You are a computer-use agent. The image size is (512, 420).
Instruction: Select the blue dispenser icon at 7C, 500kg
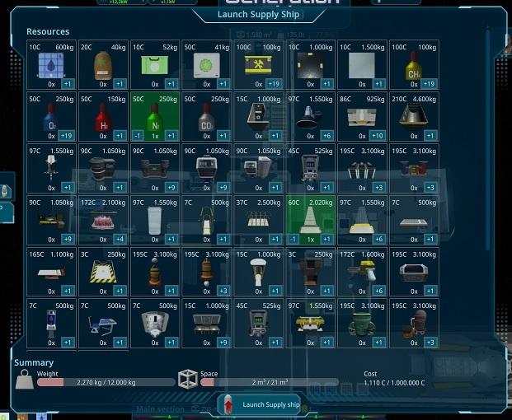[x=51, y=324]
